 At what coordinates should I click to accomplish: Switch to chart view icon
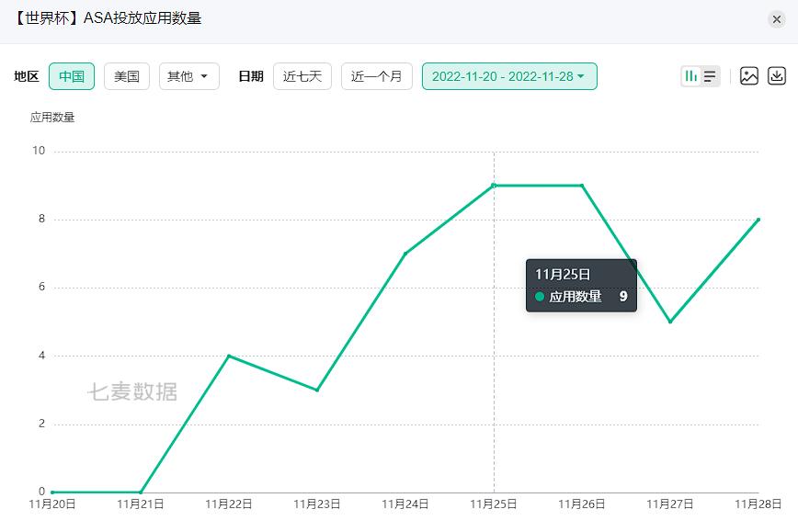coord(690,76)
